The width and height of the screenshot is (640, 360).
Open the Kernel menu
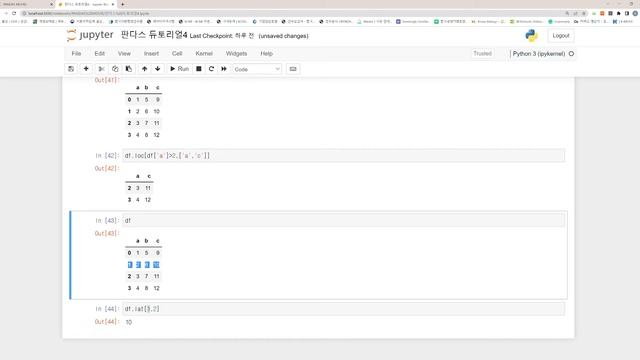(x=204, y=53)
